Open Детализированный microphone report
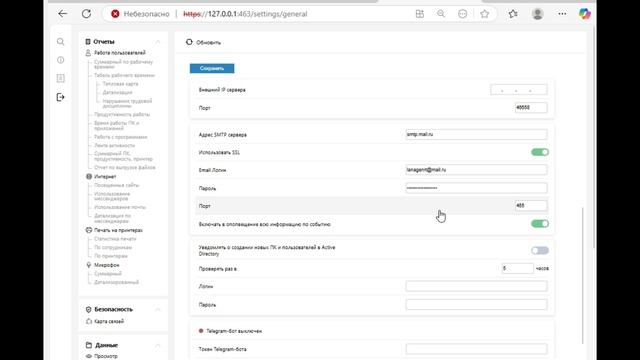 click(x=116, y=282)
